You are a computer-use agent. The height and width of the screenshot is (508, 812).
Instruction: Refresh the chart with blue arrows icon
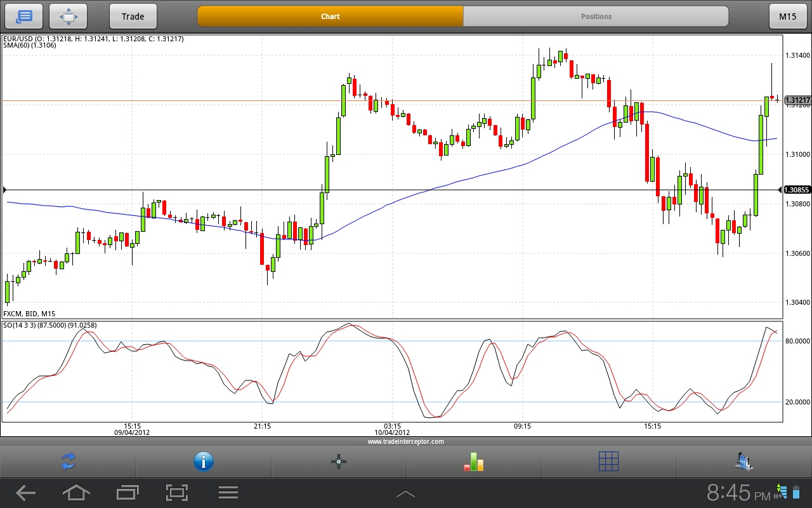tap(68, 462)
